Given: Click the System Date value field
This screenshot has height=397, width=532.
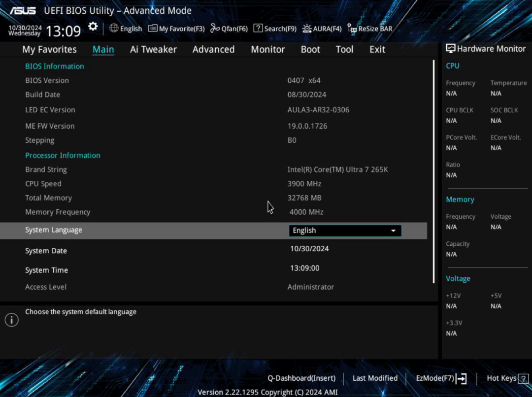Looking at the screenshot, I should [309, 249].
